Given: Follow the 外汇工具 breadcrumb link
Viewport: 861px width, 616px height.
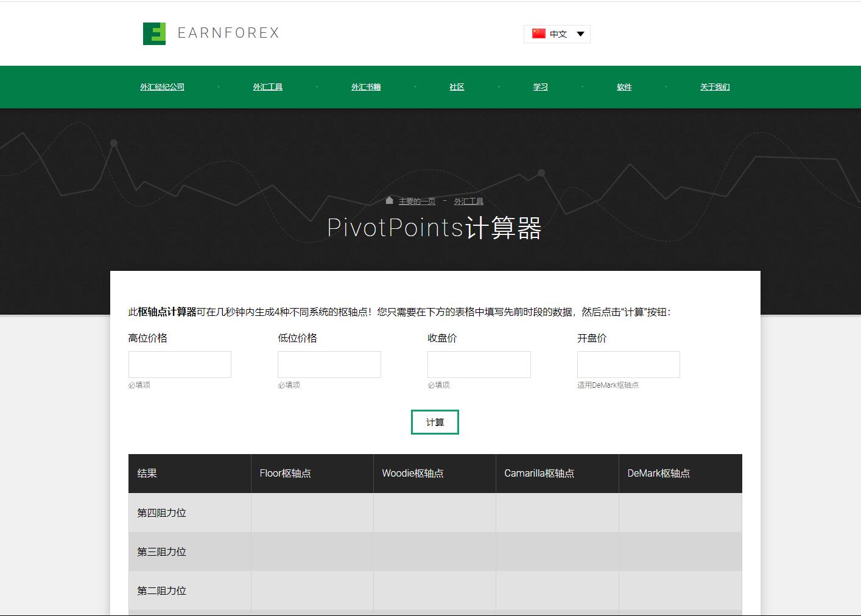Looking at the screenshot, I should click(x=469, y=201).
